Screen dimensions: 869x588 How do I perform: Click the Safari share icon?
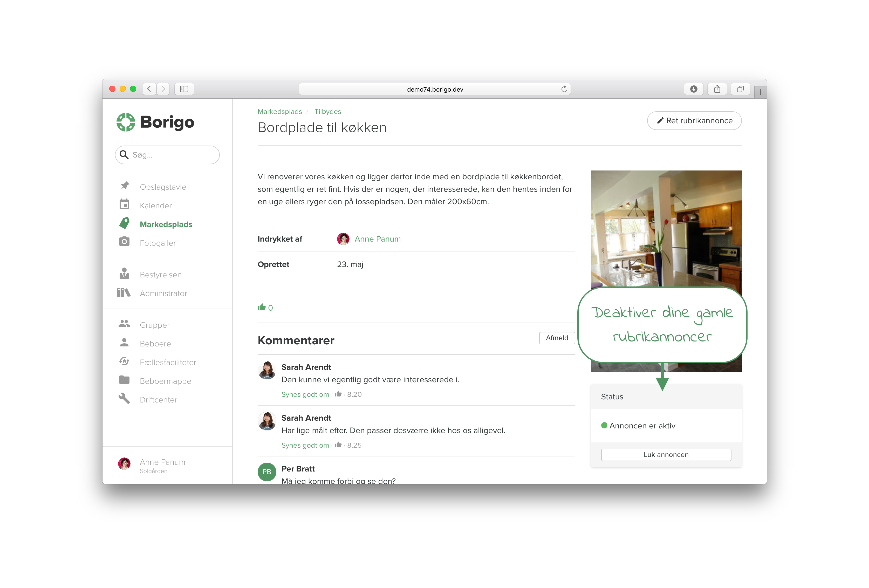coord(717,89)
